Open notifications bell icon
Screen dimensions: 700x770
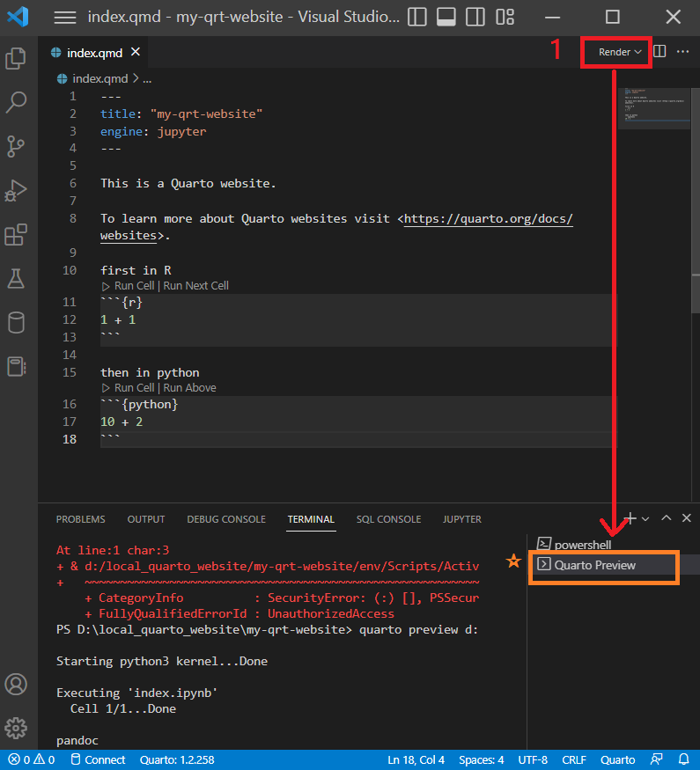pyautogui.click(x=684, y=759)
